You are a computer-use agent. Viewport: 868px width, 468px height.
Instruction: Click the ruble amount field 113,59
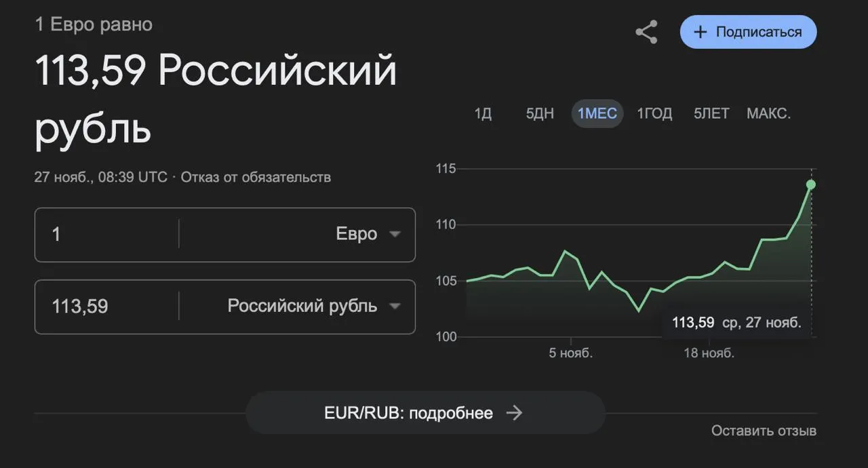pos(107,306)
